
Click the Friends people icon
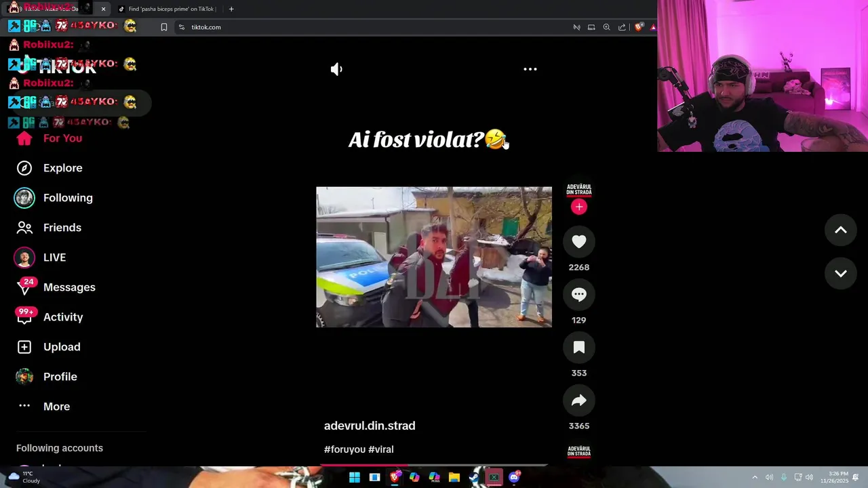coord(24,228)
